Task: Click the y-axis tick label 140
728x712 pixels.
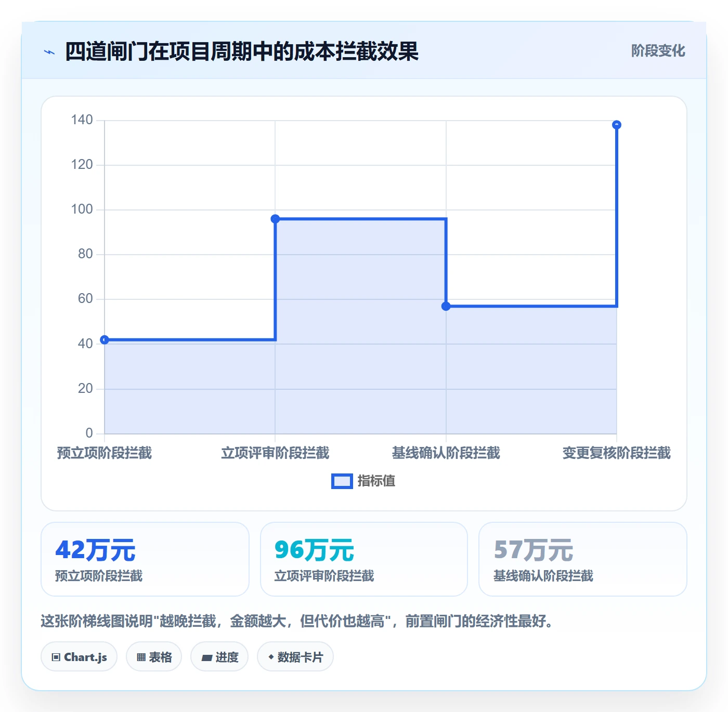Action: point(82,120)
